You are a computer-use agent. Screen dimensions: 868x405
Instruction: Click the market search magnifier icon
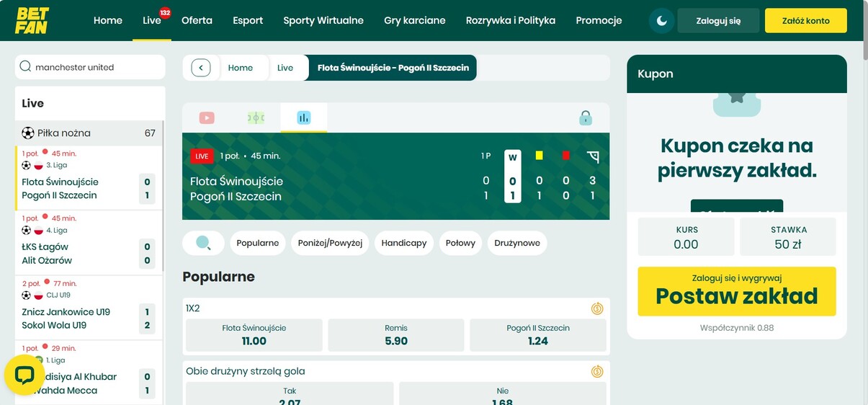click(x=204, y=243)
